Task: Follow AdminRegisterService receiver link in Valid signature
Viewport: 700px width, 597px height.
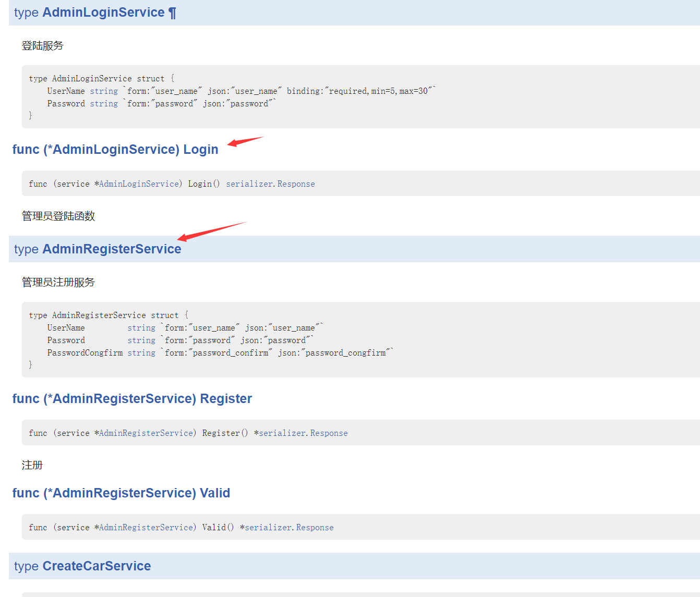Action: coord(146,527)
